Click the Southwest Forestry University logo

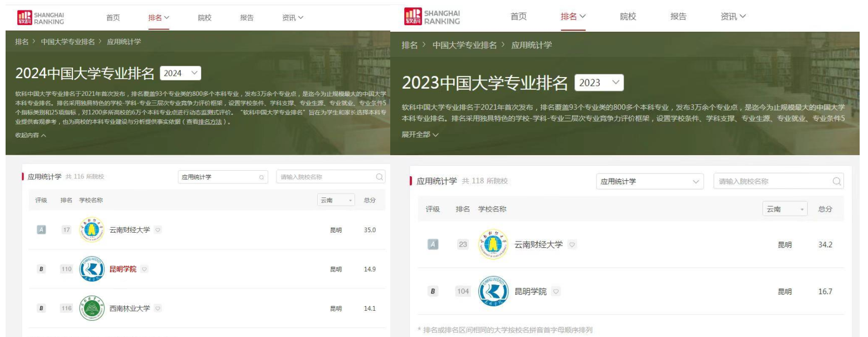click(x=91, y=309)
